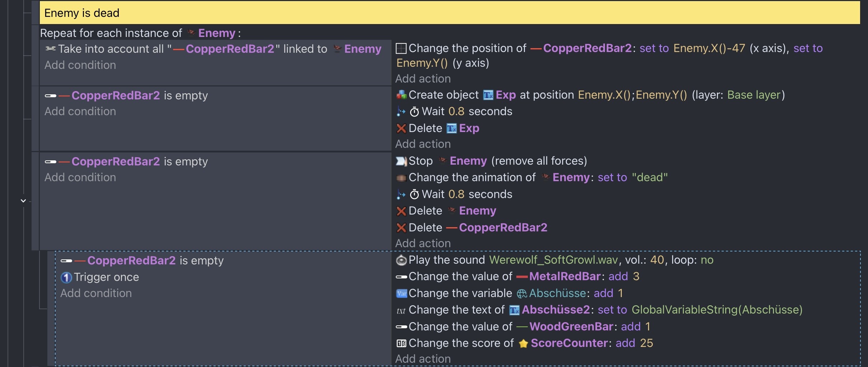Click text icon of 'Change the text of Abschüsse2'
868x367 pixels.
pyautogui.click(x=401, y=311)
